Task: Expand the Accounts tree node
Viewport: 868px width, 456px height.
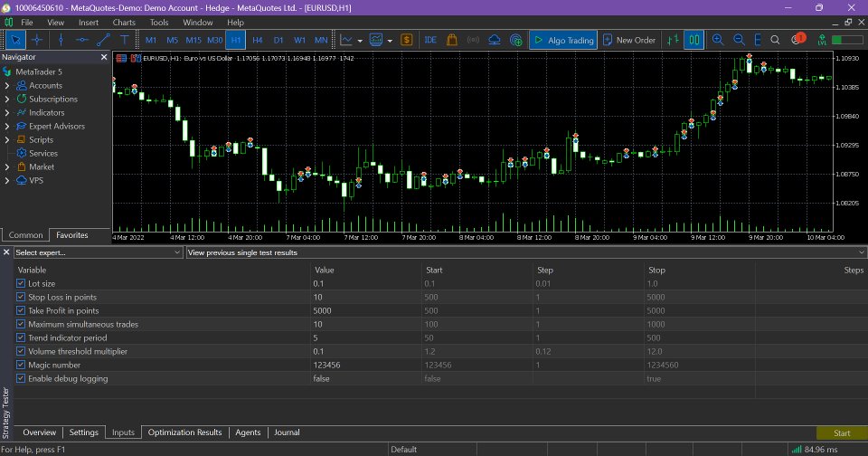Action: (x=7, y=85)
